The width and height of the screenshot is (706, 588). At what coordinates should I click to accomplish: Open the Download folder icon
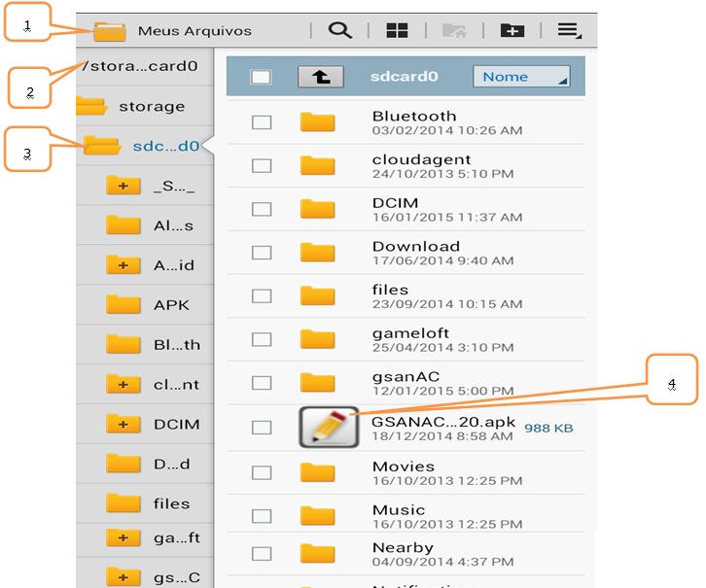(317, 252)
